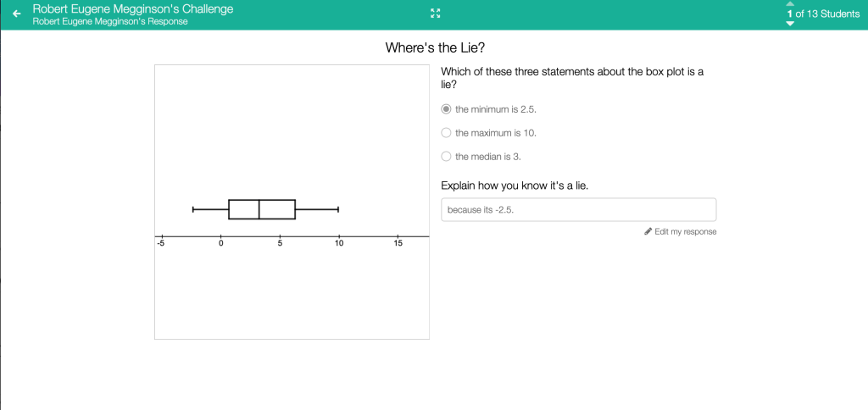The width and height of the screenshot is (868, 410).
Task: Click the pencil icon to edit response
Action: click(x=648, y=231)
